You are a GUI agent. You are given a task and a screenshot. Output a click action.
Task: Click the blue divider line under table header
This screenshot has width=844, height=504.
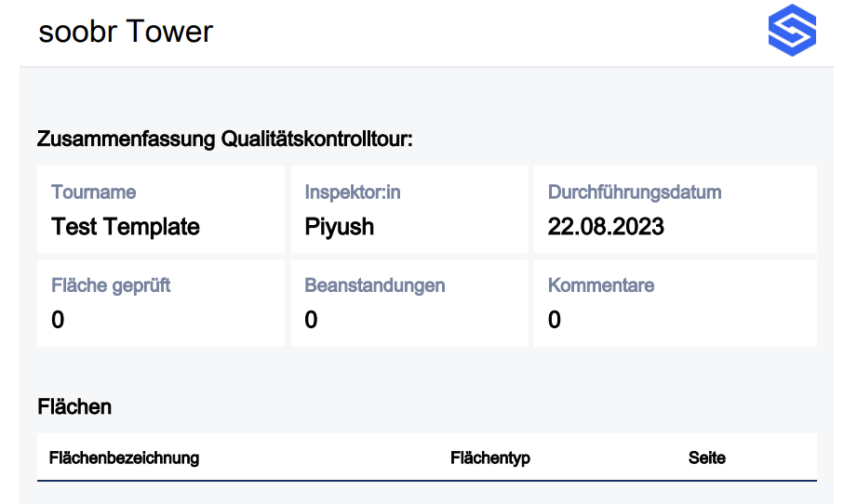(426, 480)
